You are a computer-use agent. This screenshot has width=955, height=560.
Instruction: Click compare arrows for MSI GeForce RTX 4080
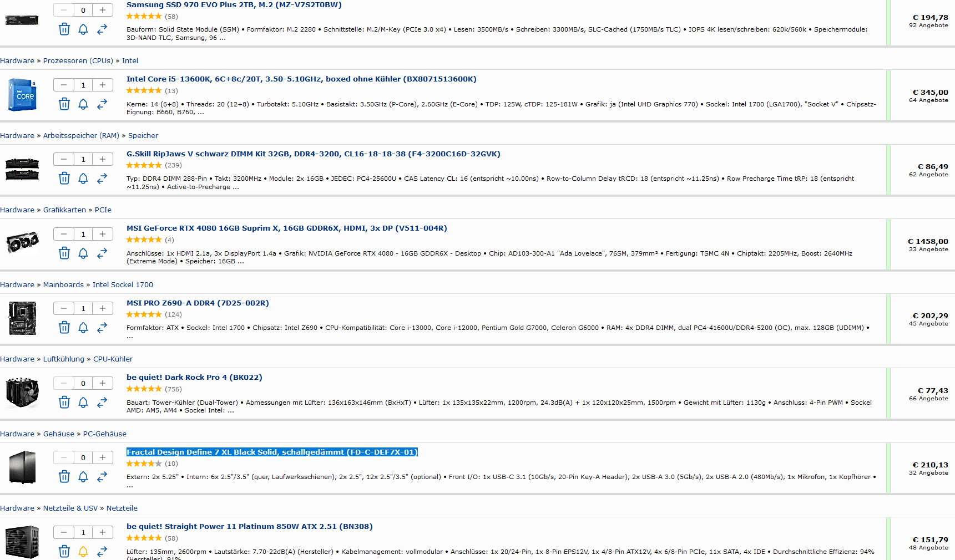tap(102, 253)
